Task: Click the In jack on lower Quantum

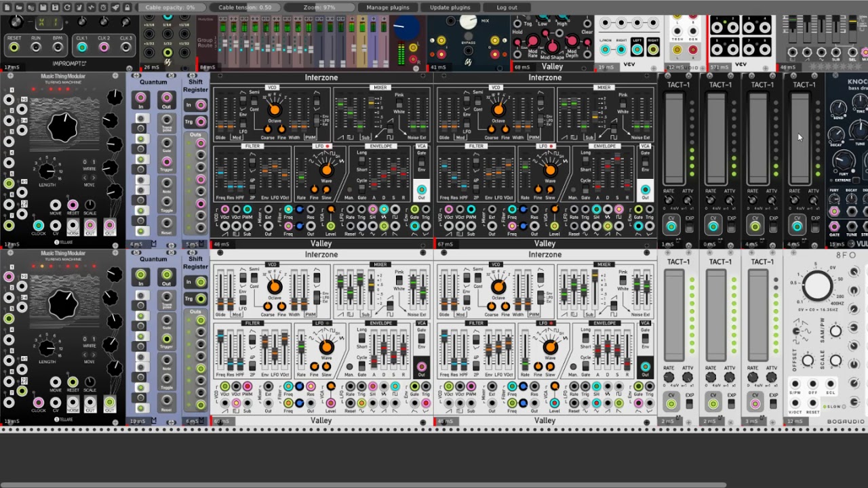Action: pos(140,276)
